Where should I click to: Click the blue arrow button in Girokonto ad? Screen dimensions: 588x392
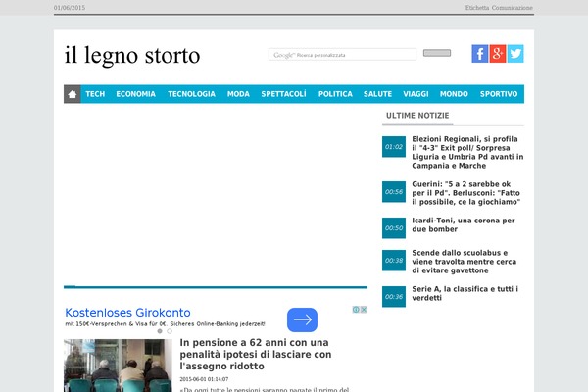302,319
